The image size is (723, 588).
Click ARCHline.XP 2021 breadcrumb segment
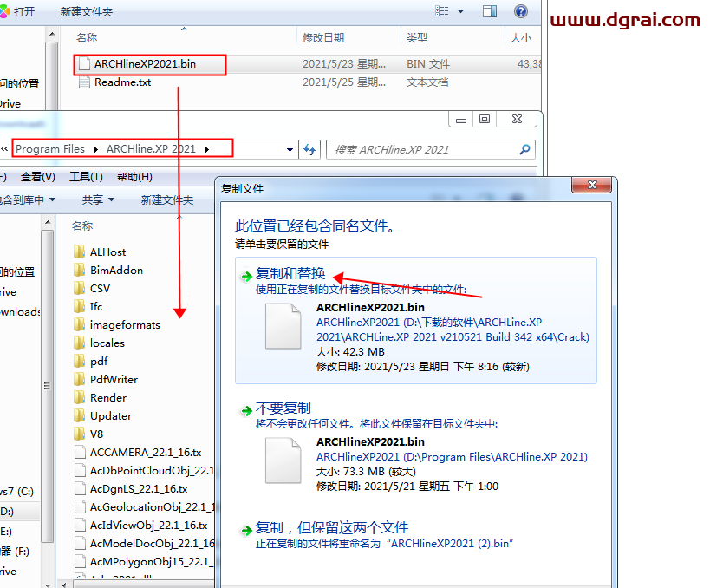click(151, 149)
